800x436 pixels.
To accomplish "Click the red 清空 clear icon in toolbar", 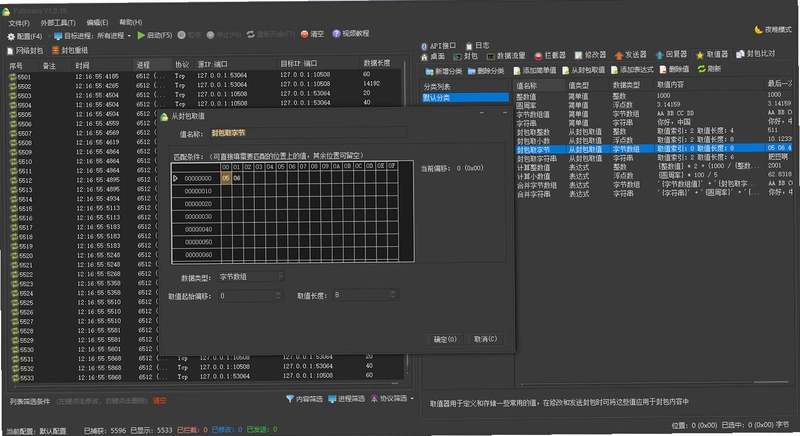I will [x=305, y=34].
